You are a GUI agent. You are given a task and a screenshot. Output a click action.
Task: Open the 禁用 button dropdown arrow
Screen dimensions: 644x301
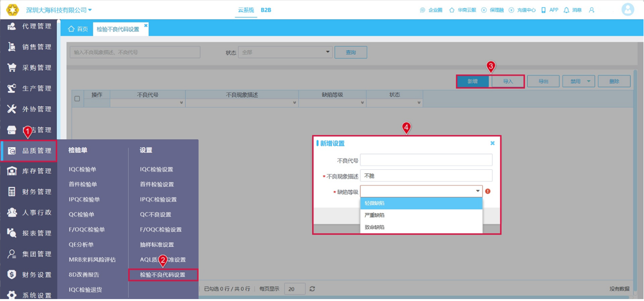(589, 81)
